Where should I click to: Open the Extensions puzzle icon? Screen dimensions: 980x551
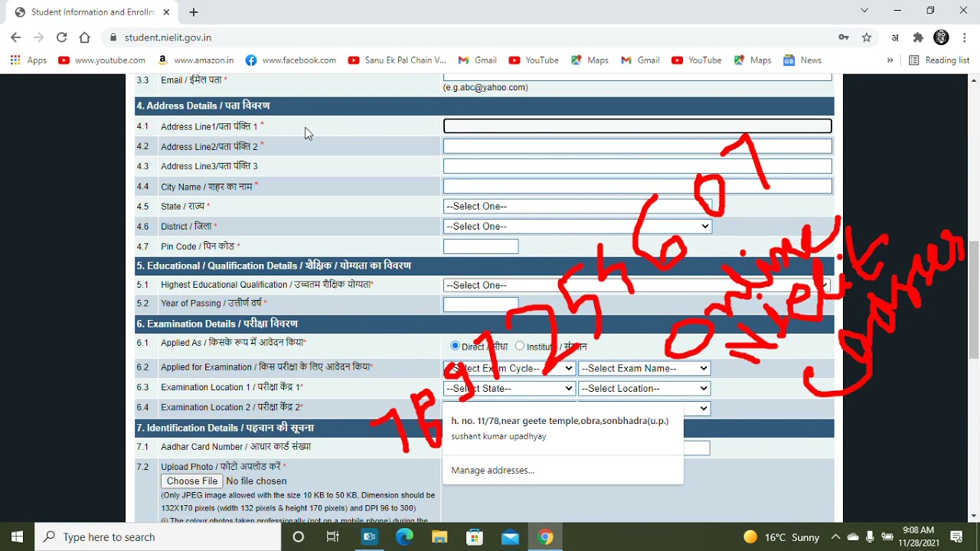(x=918, y=37)
